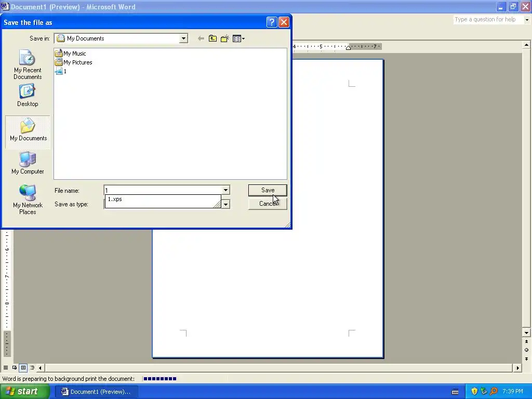The width and height of the screenshot is (532, 399).
Task: Click the right indent marker on ruler
Action: (348, 47)
